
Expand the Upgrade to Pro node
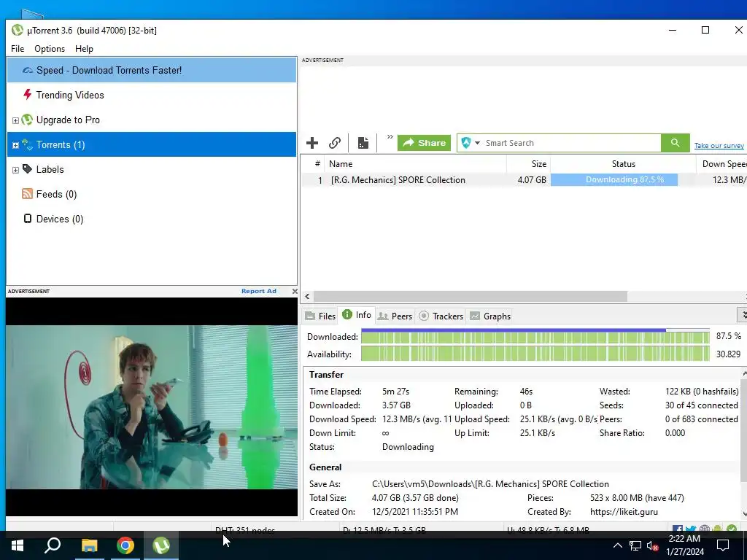click(x=15, y=120)
